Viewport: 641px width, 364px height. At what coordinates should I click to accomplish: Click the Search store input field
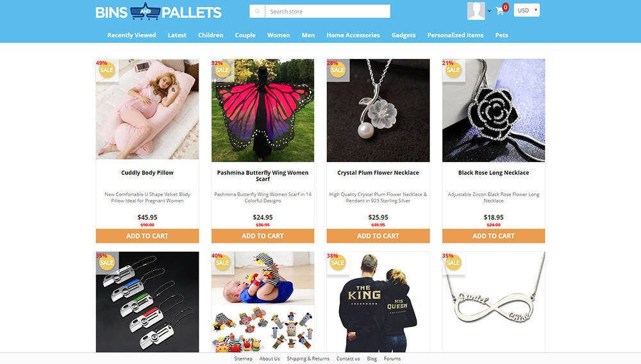click(328, 12)
